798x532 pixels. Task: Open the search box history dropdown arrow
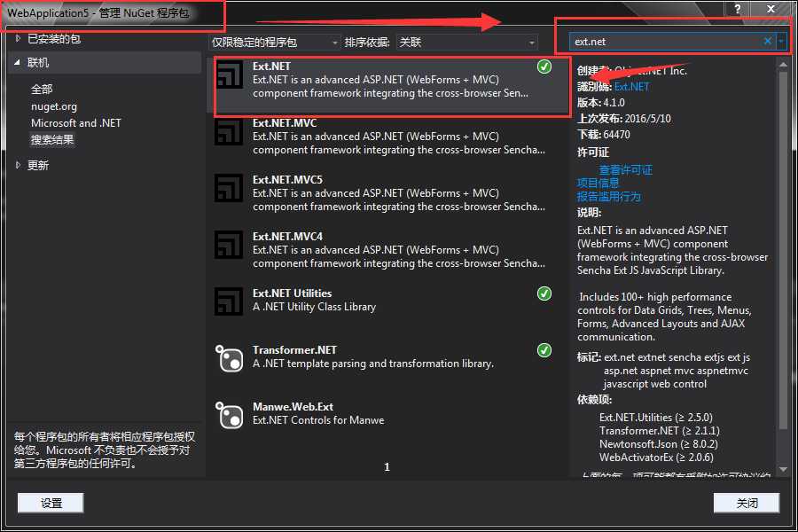(781, 42)
